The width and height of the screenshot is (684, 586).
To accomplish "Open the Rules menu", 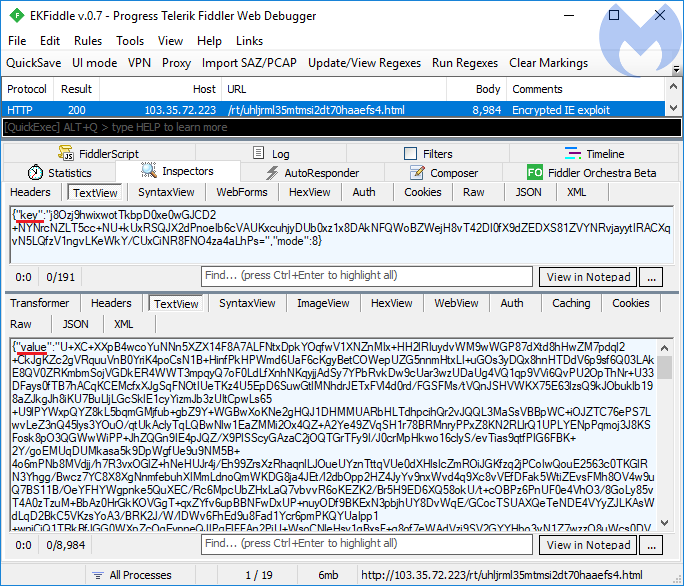I will pos(88,41).
